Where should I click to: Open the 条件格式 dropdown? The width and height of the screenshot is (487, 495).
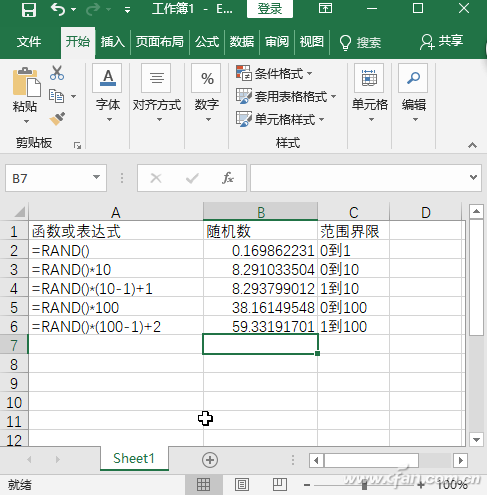tap(274, 73)
